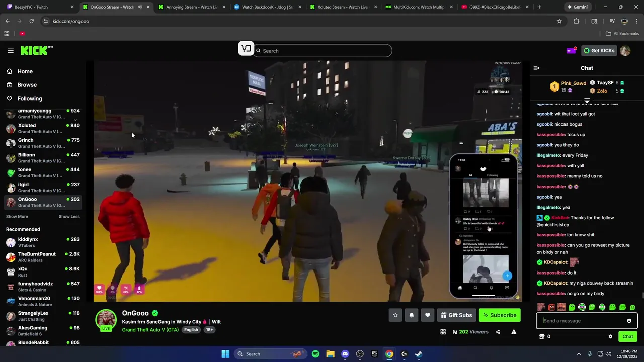Open the hamburger menu beside Kick logo
Viewport: 644px width, 362px height.
point(11,51)
